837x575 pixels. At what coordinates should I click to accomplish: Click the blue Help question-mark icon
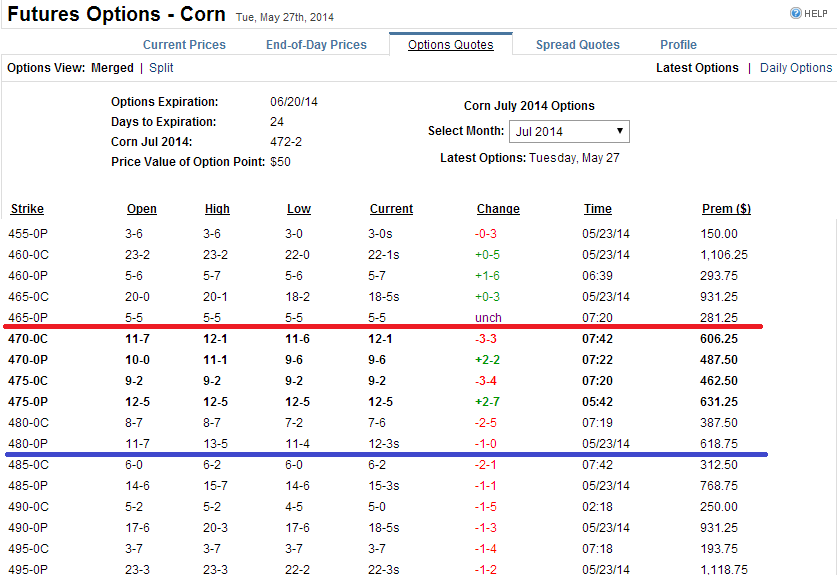[x=796, y=14]
